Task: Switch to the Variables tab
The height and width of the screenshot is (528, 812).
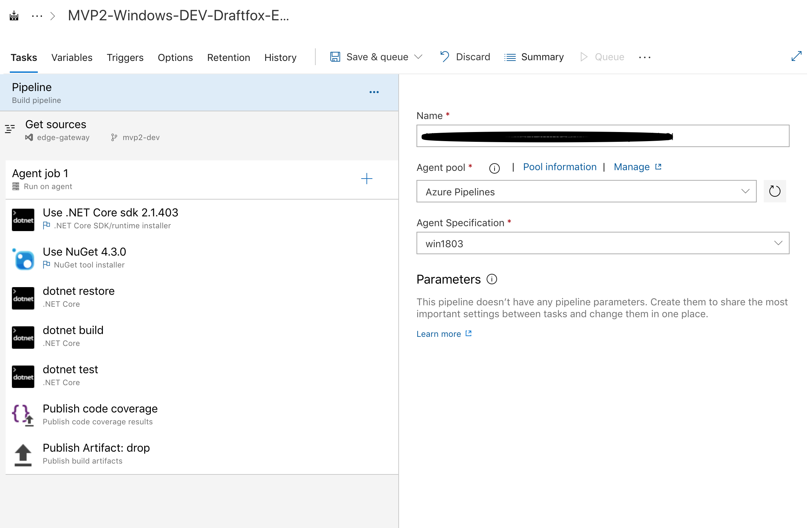Action: (72, 57)
